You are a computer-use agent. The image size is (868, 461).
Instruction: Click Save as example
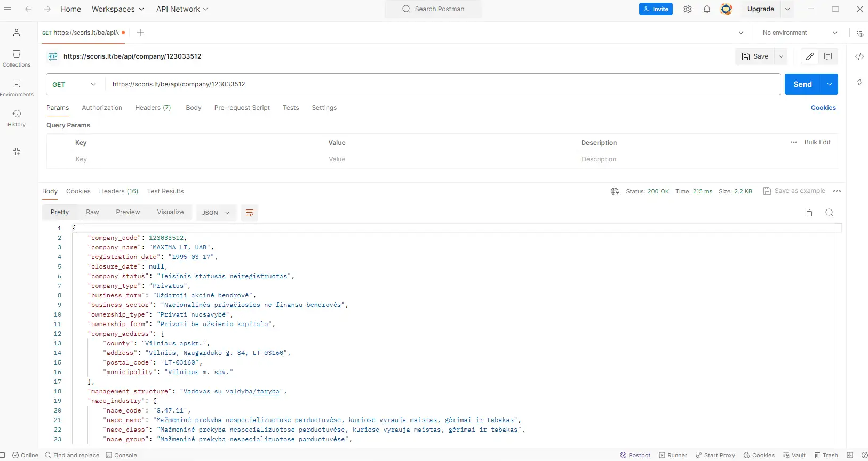(794, 191)
